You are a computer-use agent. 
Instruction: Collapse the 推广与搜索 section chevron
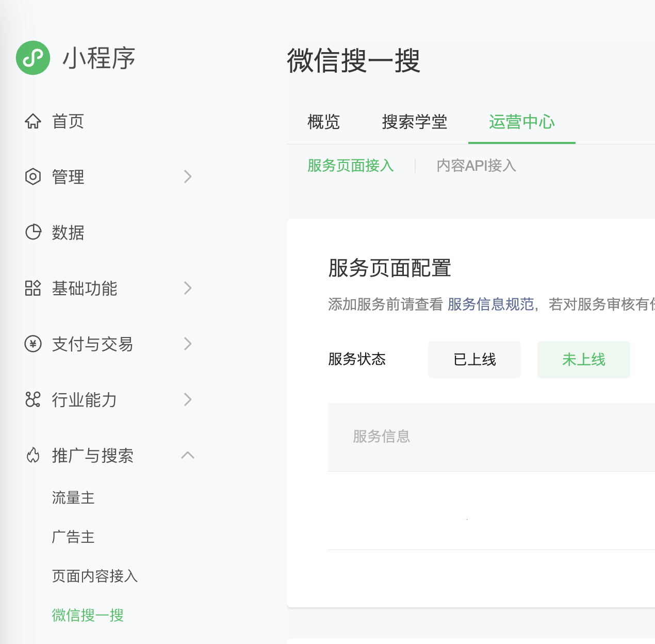coord(188,455)
